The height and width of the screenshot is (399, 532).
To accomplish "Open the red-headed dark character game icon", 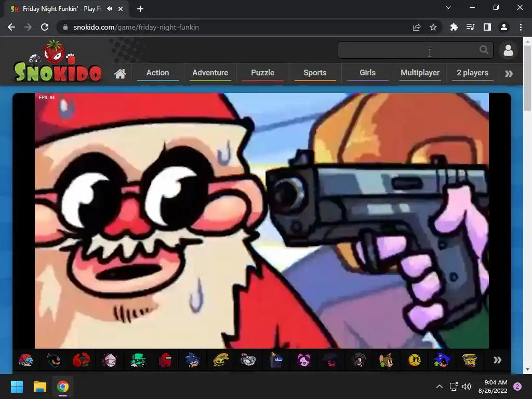I will click(x=81, y=360).
